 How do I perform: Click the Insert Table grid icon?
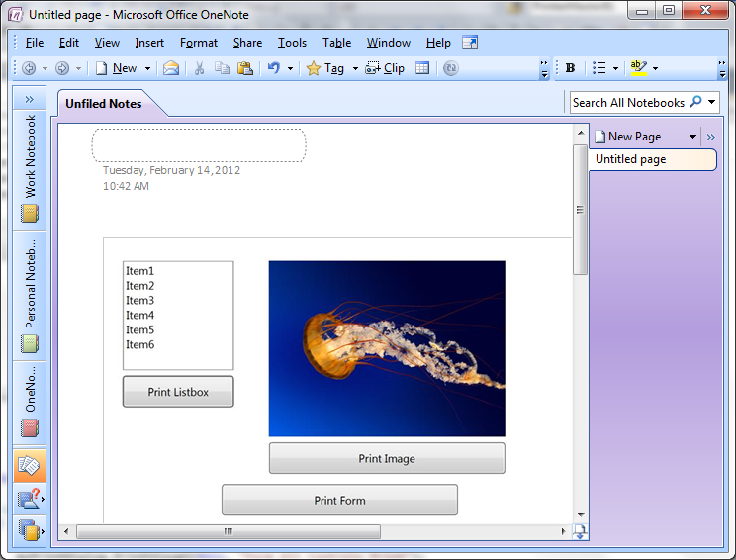click(422, 68)
